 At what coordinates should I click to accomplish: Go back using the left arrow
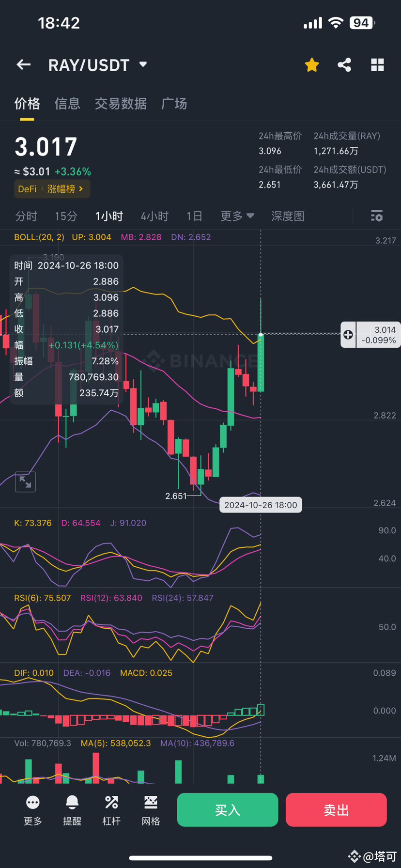point(23,65)
